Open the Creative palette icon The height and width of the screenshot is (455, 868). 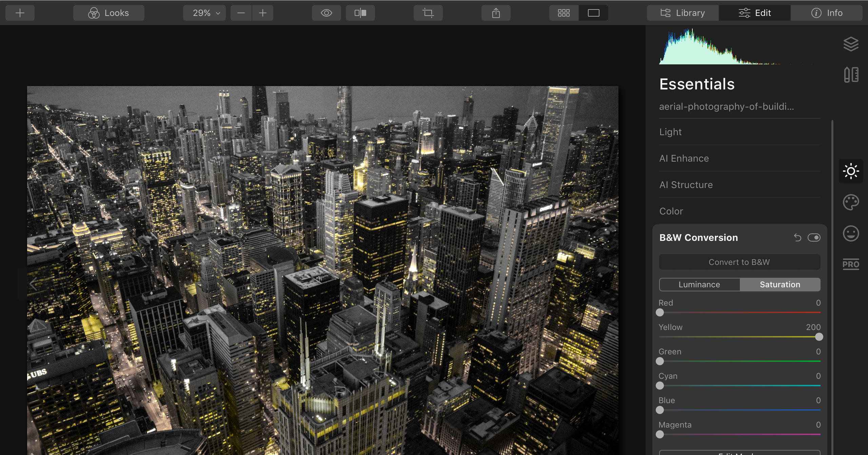click(851, 202)
